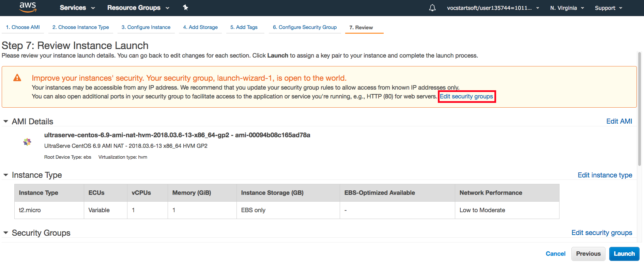Click the page vertical scrollbar
Screen dimensions: 644x266
(640, 109)
